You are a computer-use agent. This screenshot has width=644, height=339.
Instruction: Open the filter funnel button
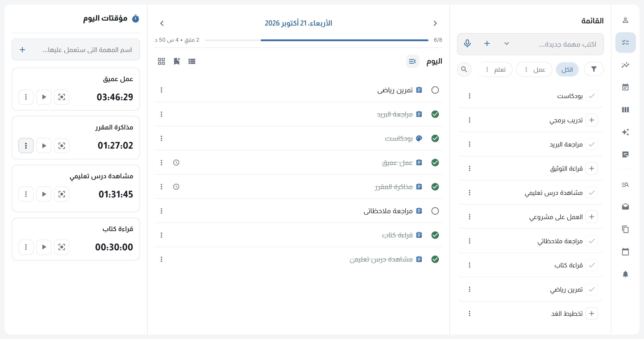[594, 69]
